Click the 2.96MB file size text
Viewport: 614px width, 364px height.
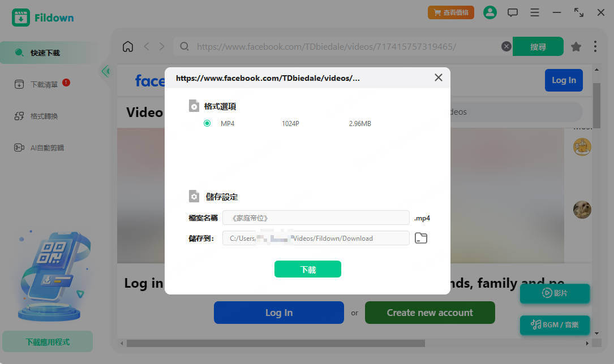click(360, 124)
